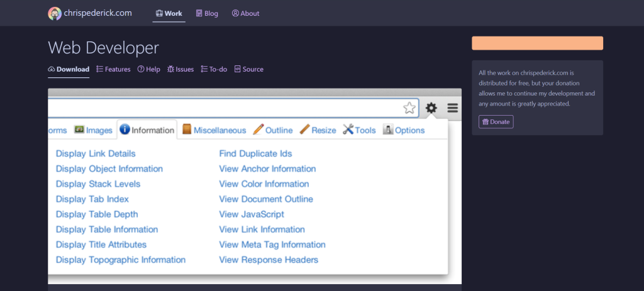Viewport: 644px width, 291px height.
Task: Click the Tools wrench icon
Action: click(x=348, y=129)
